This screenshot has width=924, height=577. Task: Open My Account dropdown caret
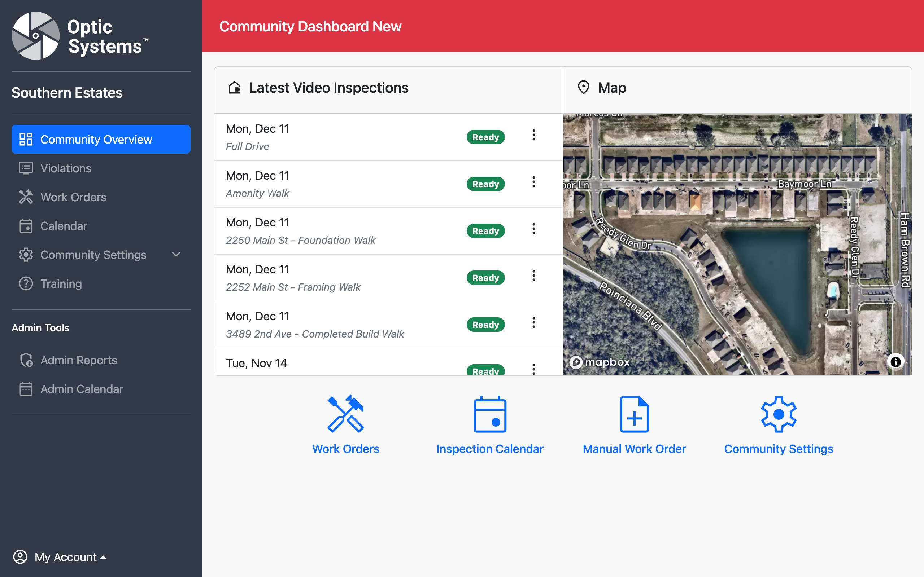pyautogui.click(x=103, y=557)
